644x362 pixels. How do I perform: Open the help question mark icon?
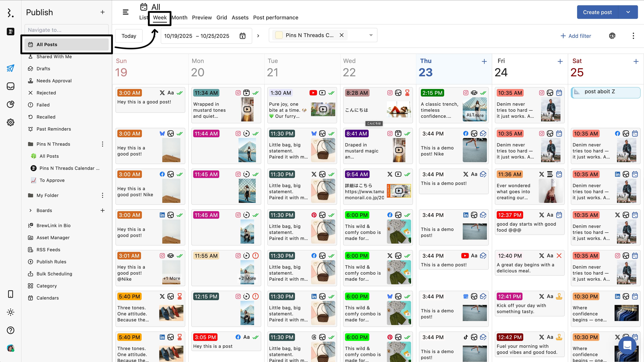click(x=10, y=330)
